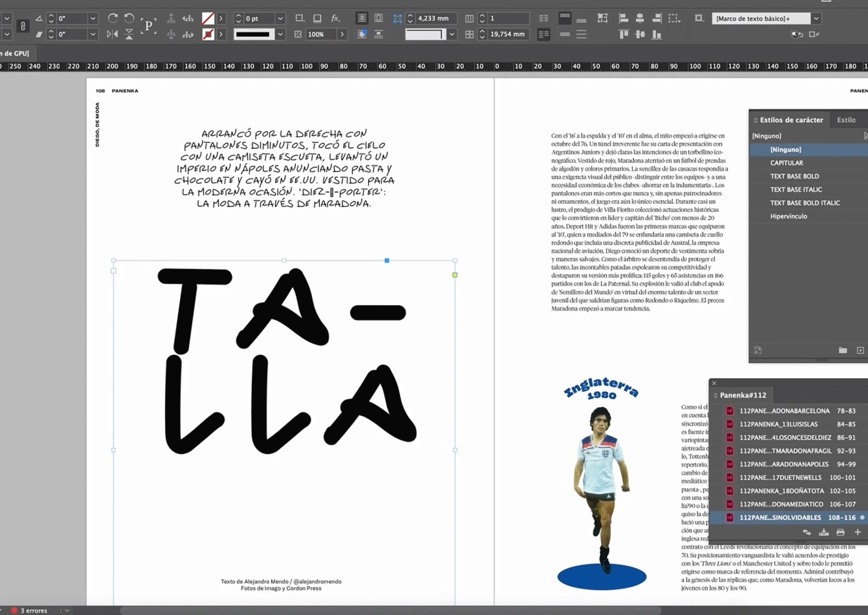
Task: Open the fill color flyout arrow
Action: [x=221, y=18]
